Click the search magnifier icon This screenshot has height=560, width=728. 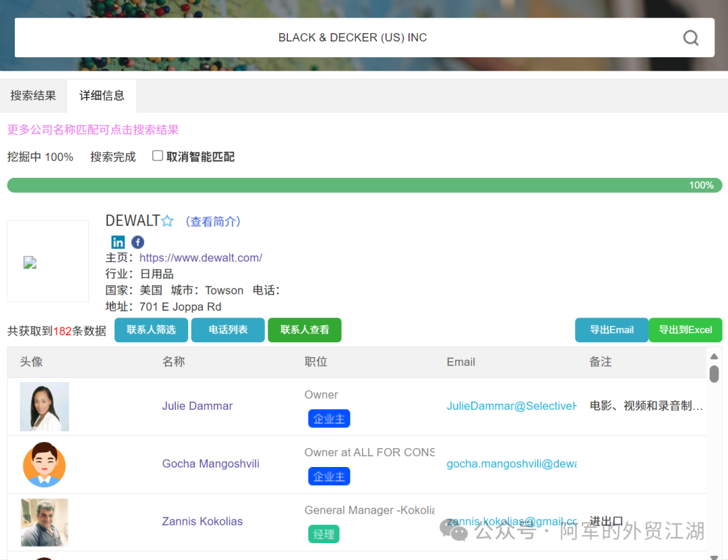point(690,38)
